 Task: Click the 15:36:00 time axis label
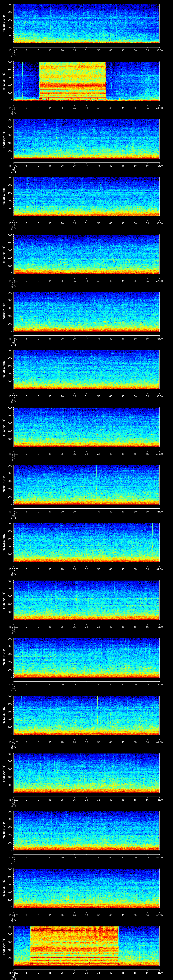coord(13,454)
